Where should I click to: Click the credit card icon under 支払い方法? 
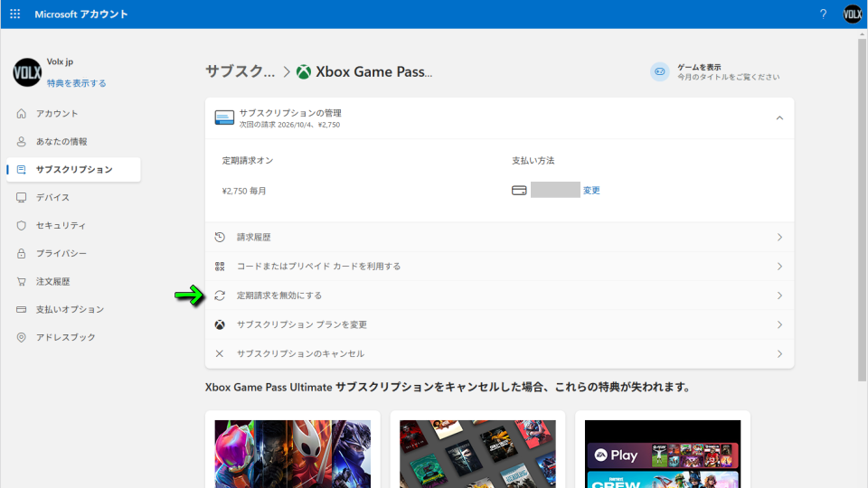click(519, 191)
